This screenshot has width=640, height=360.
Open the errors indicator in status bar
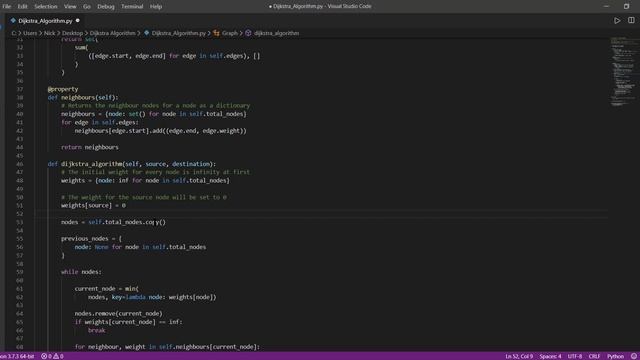[46, 356]
